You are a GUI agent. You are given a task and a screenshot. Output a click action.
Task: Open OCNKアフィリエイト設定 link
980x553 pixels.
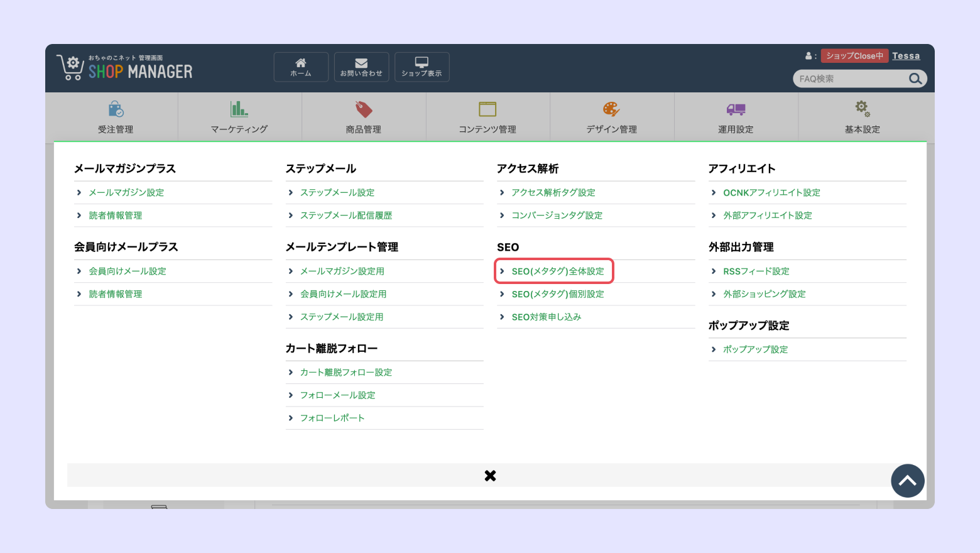coord(772,192)
